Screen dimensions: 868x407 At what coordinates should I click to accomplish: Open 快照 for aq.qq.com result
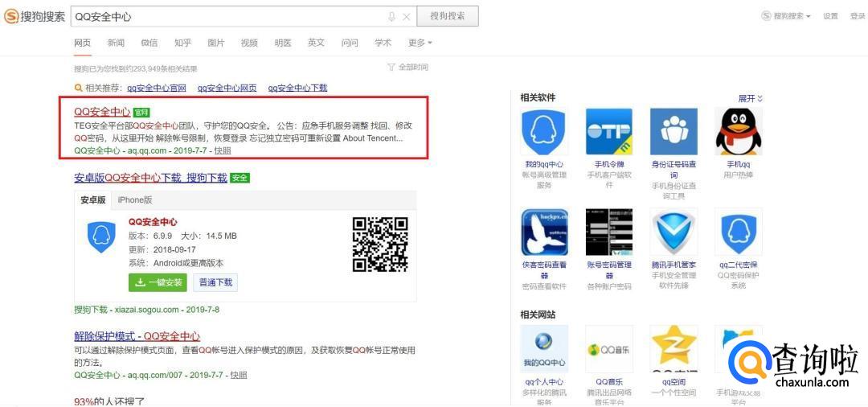pos(223,150)
